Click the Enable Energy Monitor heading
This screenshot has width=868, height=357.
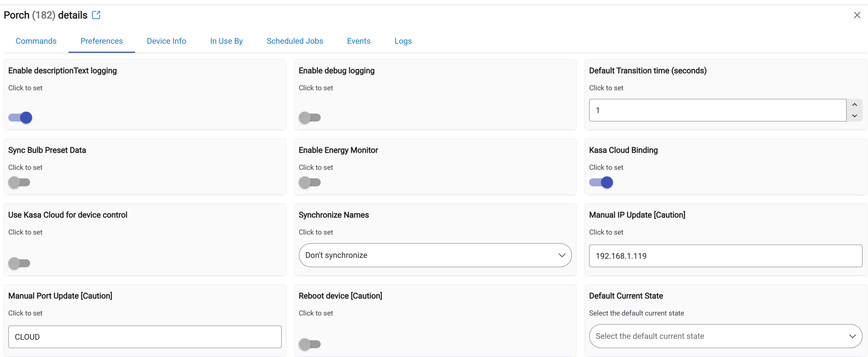click(338, 150)
